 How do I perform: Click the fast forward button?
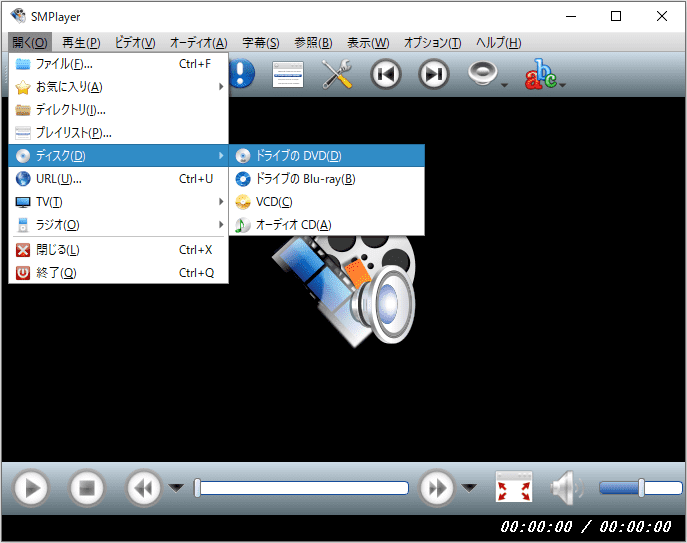pyautogui.click(x=436, y=488)
